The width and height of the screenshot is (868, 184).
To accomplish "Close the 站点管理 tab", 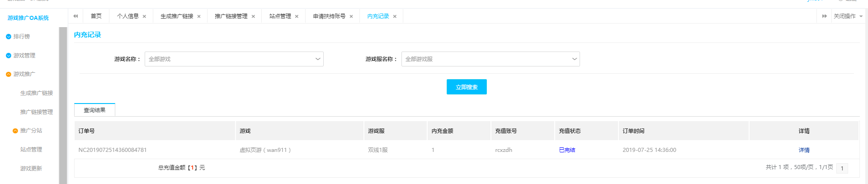I will pos(297,17).
